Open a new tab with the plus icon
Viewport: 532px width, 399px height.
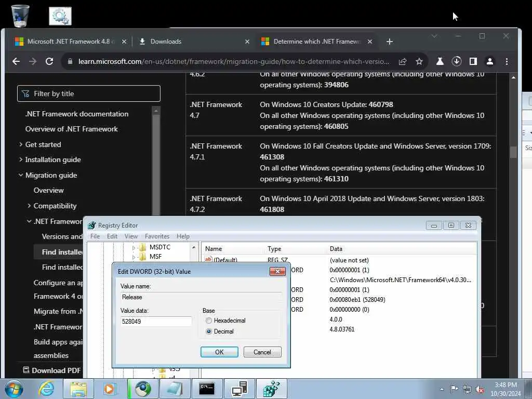[390, 42]
